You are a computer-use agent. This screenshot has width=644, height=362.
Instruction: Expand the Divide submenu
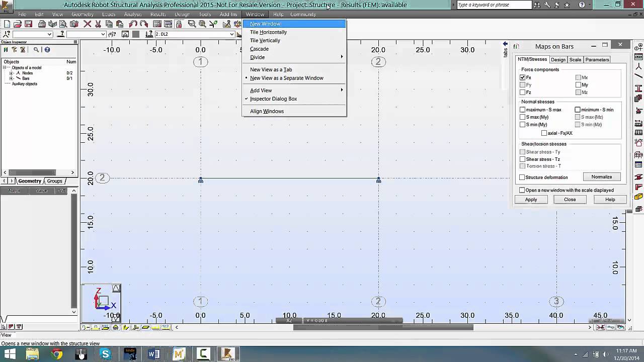294,57
